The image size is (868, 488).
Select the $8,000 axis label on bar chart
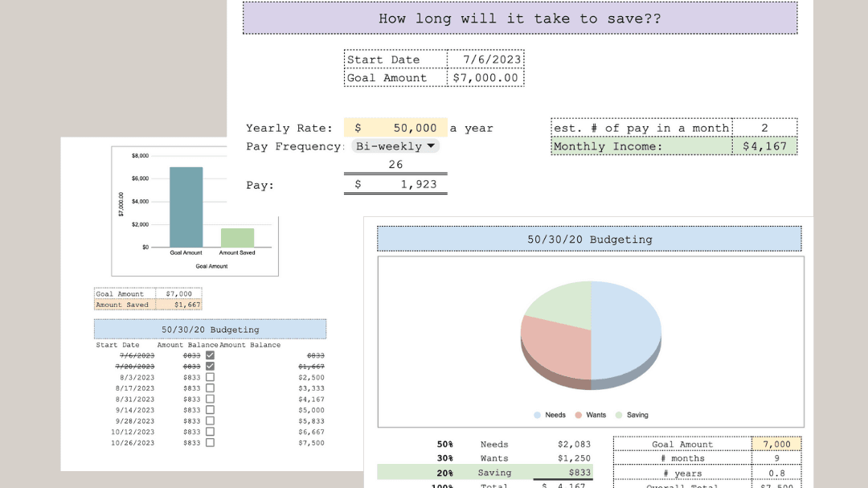click(140, 156)
